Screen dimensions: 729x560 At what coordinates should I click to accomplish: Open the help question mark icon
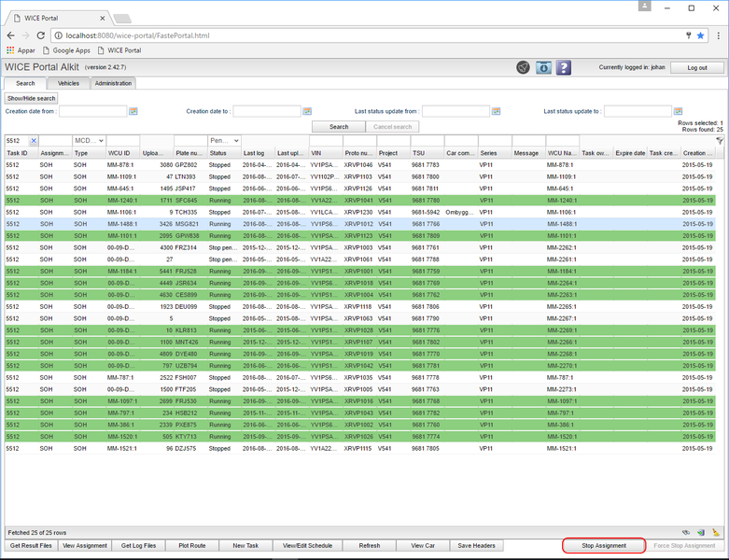[x=564, y=67]
